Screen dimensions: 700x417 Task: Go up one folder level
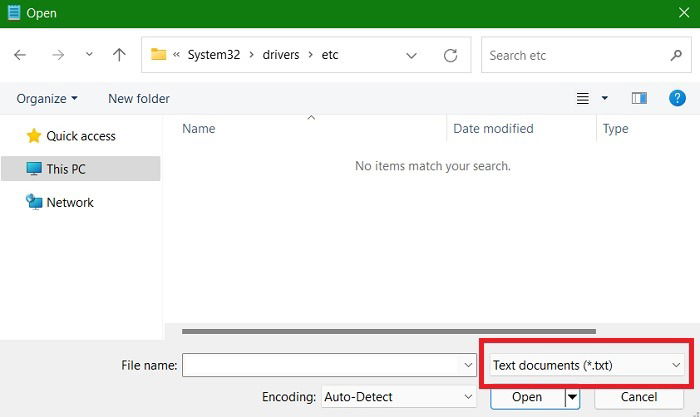(119, 55)
